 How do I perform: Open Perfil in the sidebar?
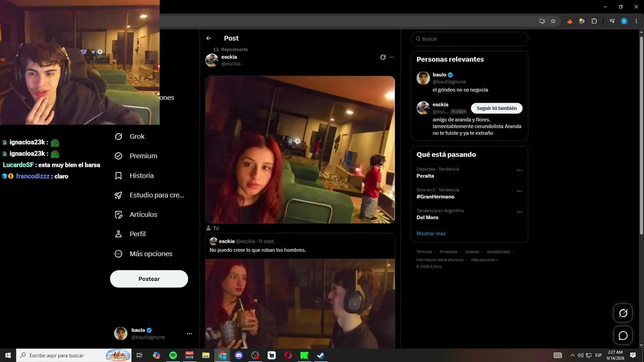(130, 234)
